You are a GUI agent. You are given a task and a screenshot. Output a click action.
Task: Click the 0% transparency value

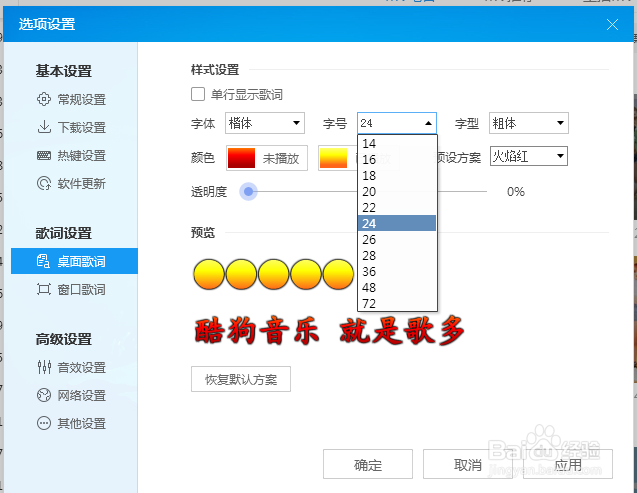tap(516, 191)
